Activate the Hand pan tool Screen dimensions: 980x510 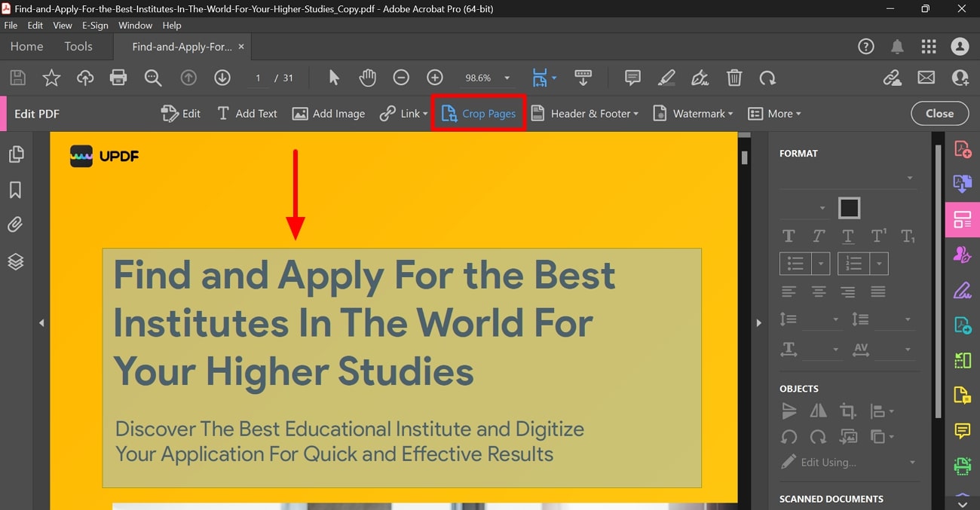pos(367,78)
